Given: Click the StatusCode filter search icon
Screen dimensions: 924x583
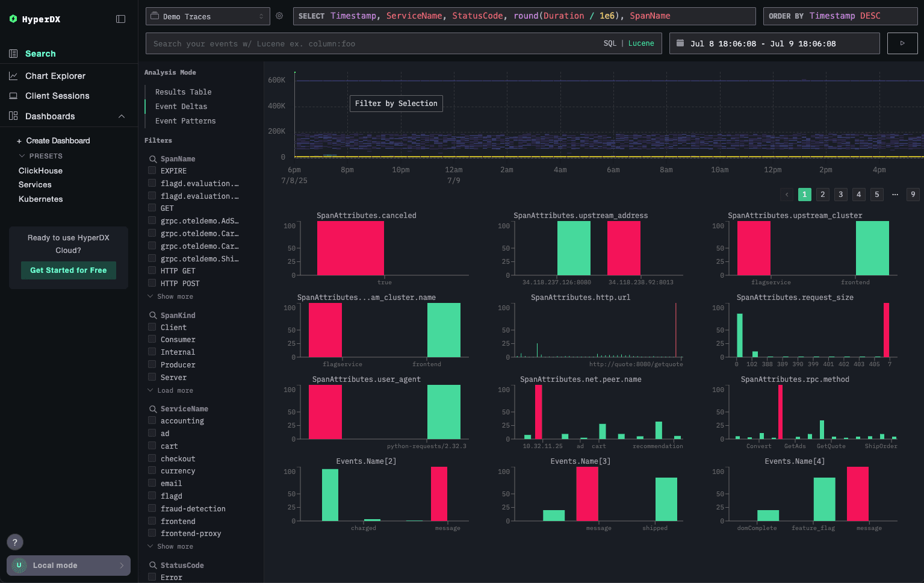Looking at the screenshot, I should [153, 566].
